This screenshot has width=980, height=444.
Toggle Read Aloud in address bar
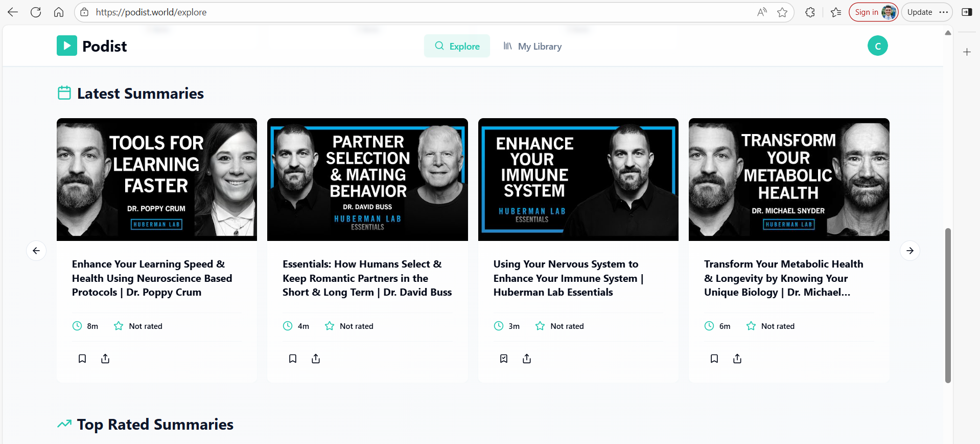click(x=762, y=12)
